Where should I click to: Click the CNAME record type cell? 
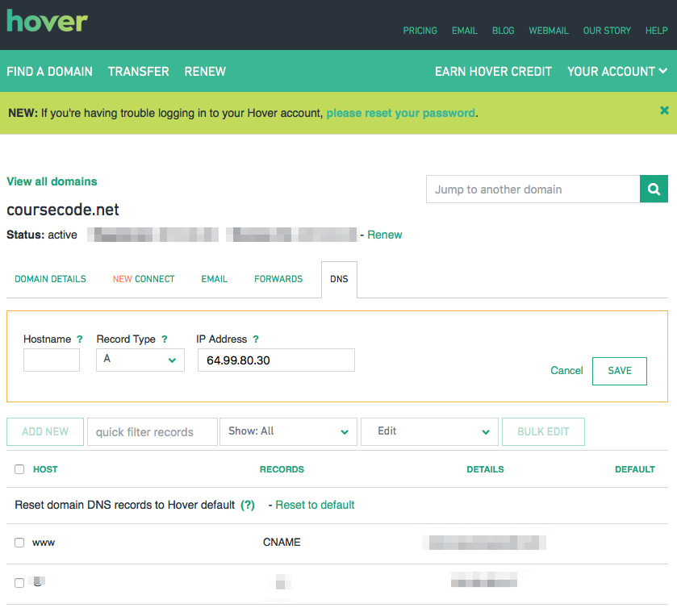click(282, 543)
